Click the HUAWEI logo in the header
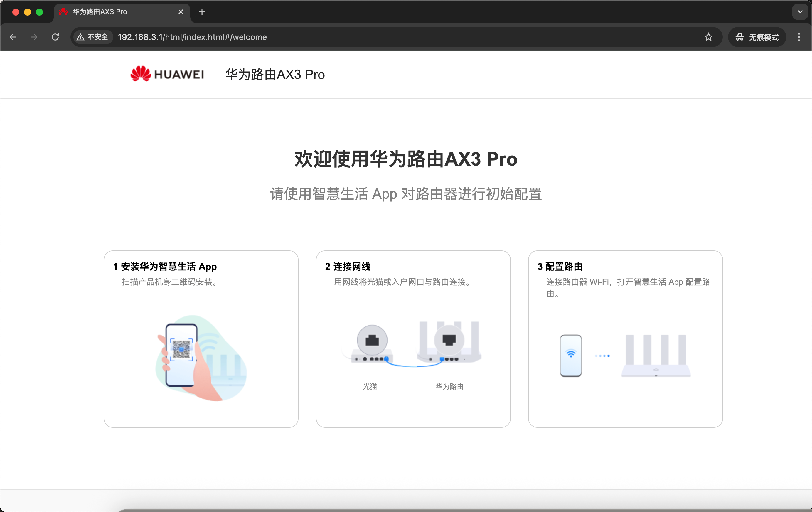The image size is (812, 512). [167, 74]
